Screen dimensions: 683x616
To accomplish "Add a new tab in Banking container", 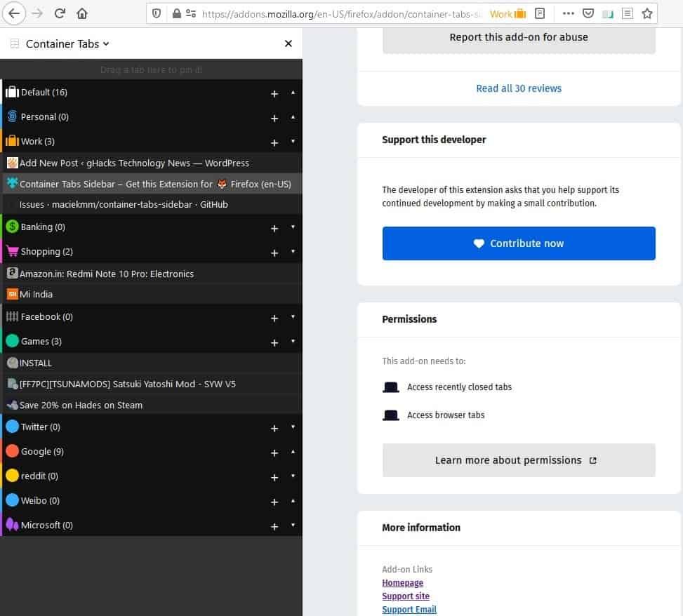I will click(x=274, y=229).
